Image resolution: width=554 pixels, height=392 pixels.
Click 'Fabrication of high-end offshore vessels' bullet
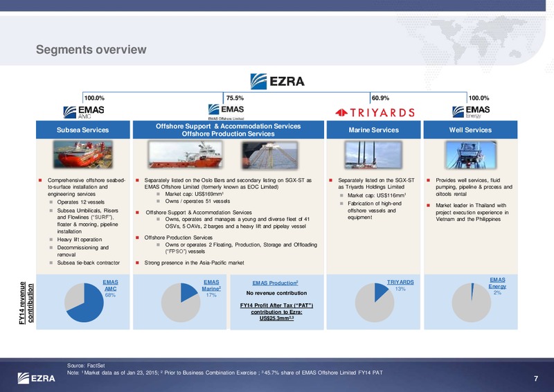[375, 211]
